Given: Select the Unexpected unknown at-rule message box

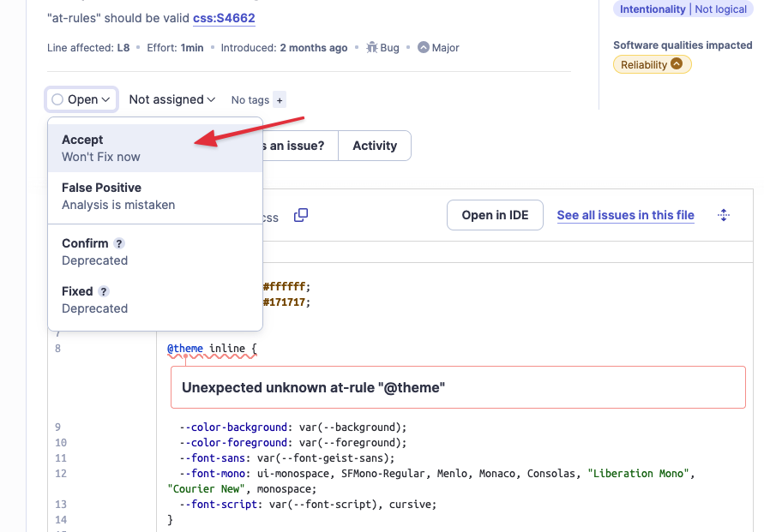Looking at the screenshot, I should coord(458,387).
